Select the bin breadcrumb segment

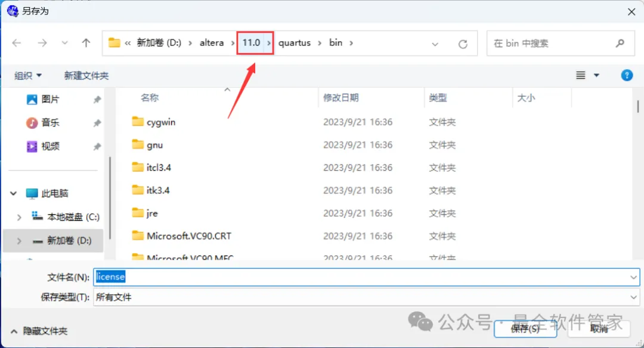[x=336, y=43]
